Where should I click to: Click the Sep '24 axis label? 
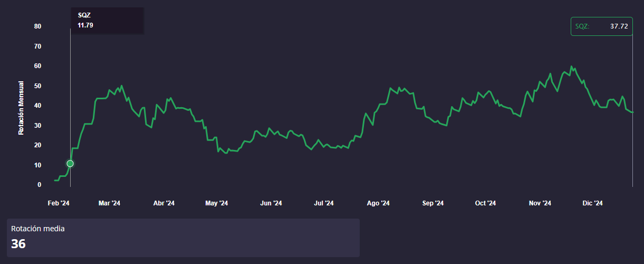point(433,203)
